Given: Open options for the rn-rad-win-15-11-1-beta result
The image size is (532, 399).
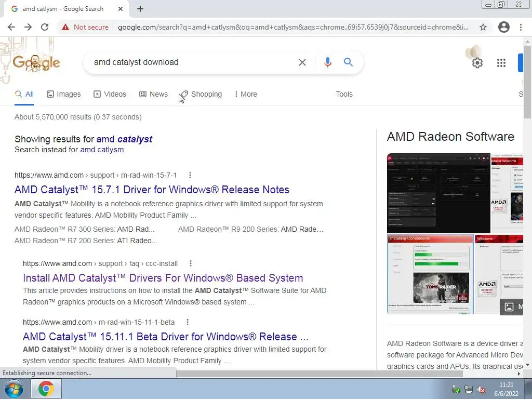Looking at the screenshot, I should 188,322.
